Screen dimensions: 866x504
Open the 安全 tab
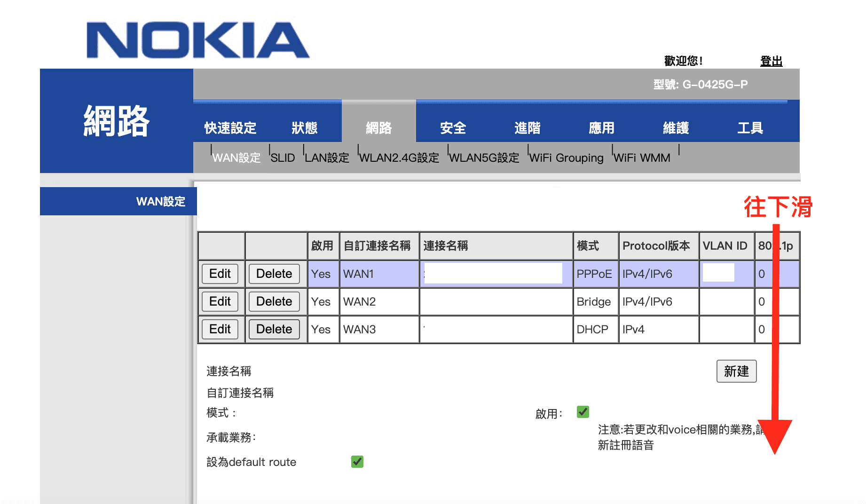[x=453, y=128]
